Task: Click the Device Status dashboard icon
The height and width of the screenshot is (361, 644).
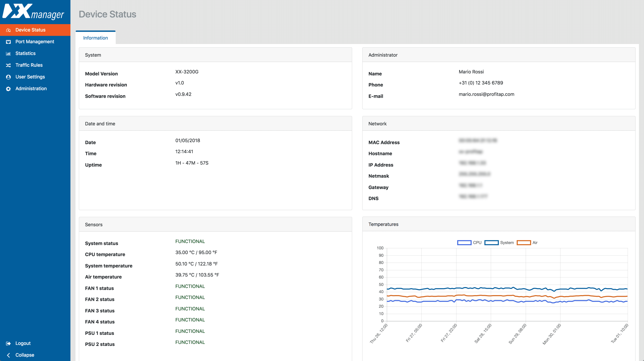Action: pyautogui.click(x=8, y=30)
